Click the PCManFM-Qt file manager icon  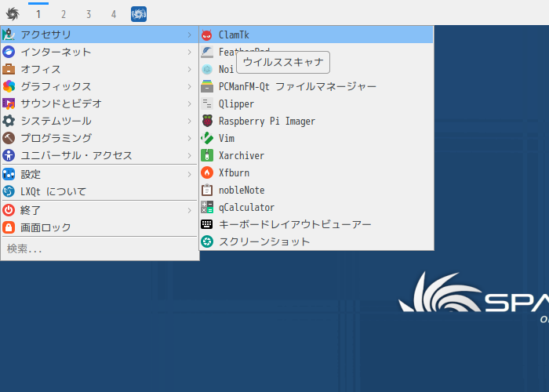(x=207, y=86)
